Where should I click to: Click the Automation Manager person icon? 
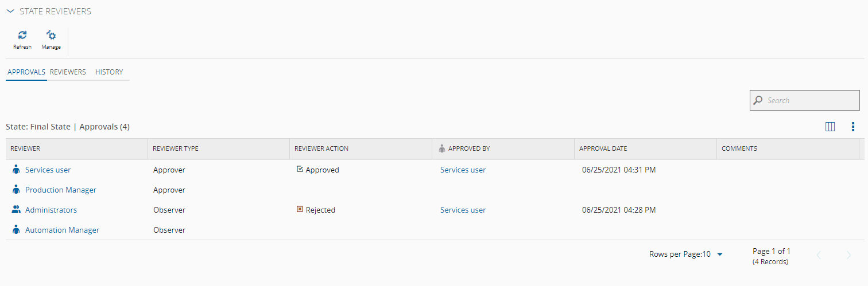[x=16, y=230]
